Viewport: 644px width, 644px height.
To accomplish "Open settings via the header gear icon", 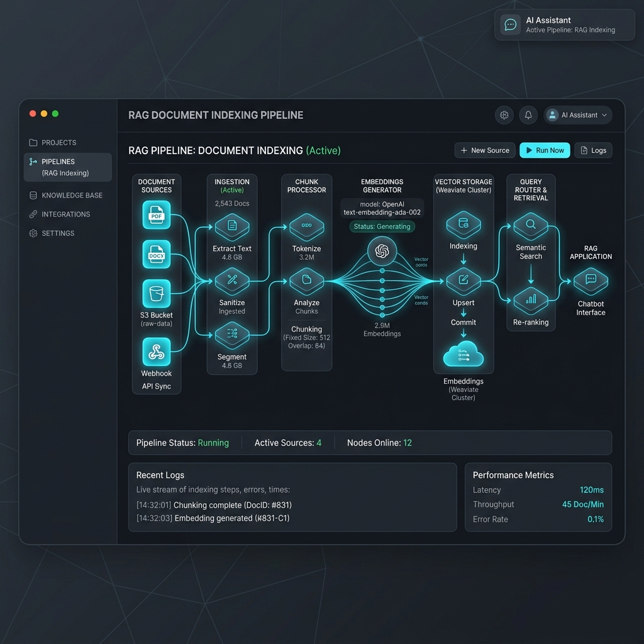I will point(504,115).
